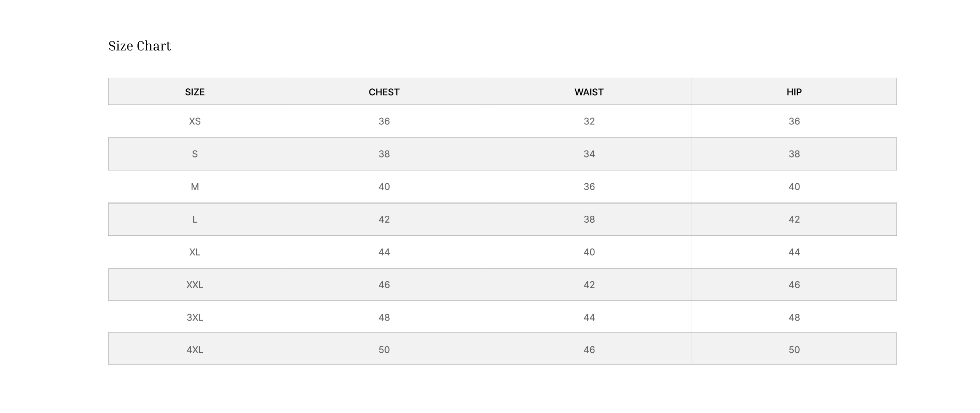This screenshot has width=980, height=413.
Task: Click the hip value 48 for 3XL
Action: 794,318
